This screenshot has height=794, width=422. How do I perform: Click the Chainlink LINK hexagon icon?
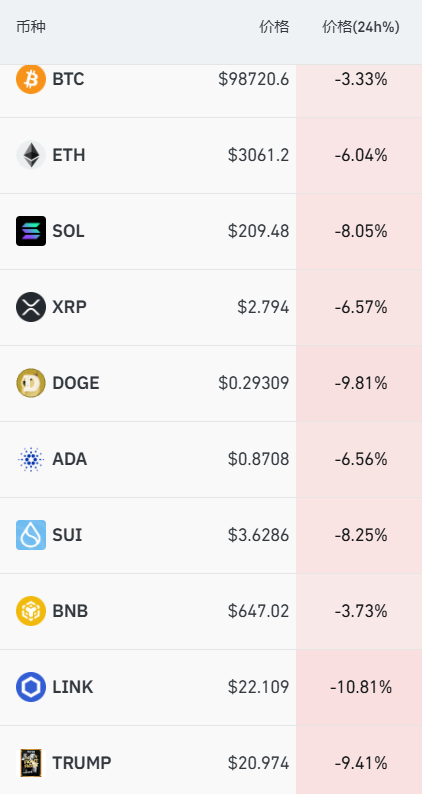[x=31, y=687]
